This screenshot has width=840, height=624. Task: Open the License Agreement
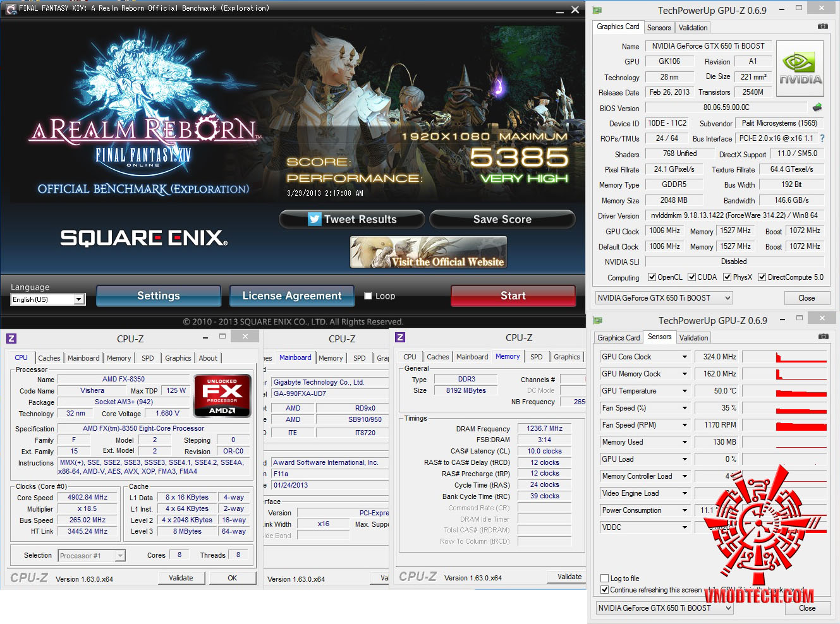(x=292, y=296)
